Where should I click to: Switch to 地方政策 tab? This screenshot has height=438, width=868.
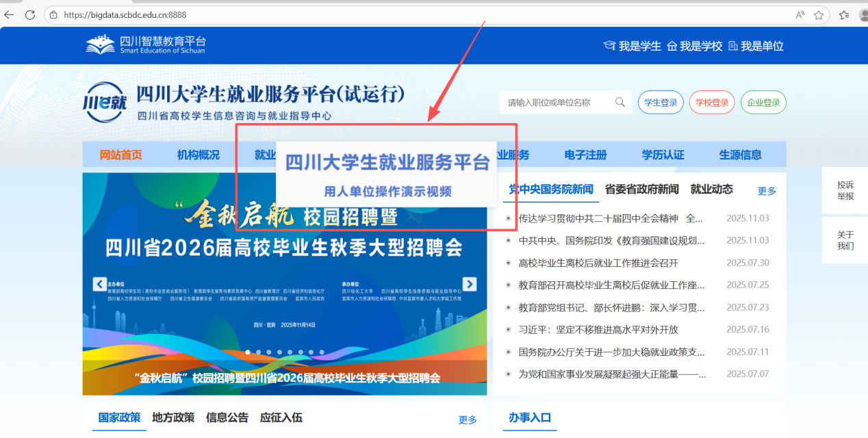click(173, 417)
